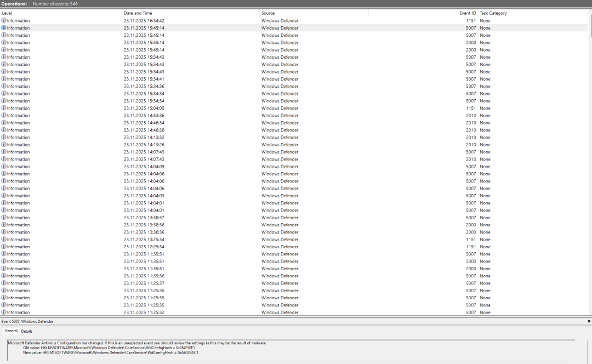Click Task Category None in 14:13:26 row

tap(485, 145)
